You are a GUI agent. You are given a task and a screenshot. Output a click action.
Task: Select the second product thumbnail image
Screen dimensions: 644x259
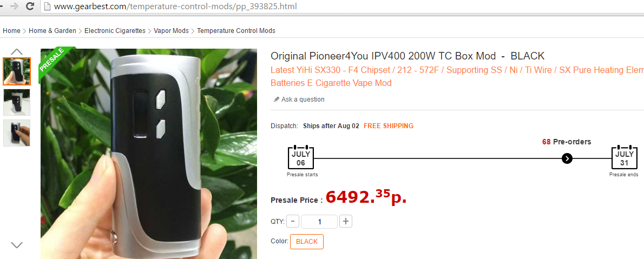pyautogui.click(x=17, y=102)
